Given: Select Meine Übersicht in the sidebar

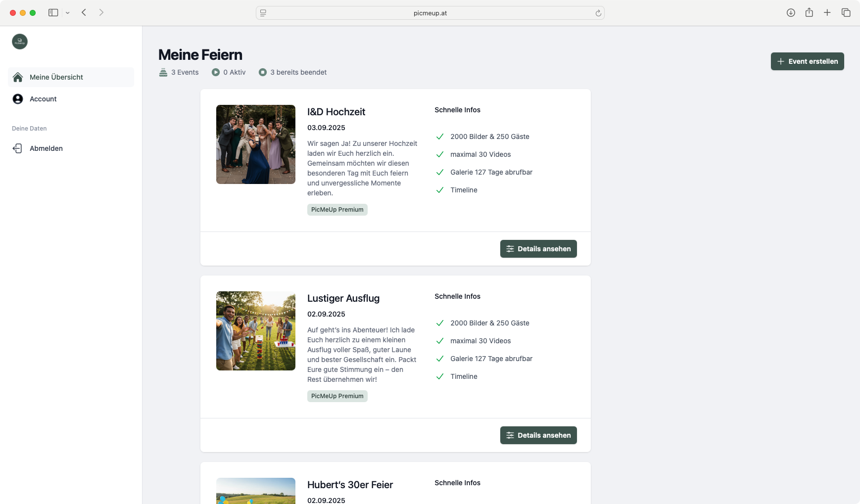Looking at the screenshot, I should pos(56,77).
